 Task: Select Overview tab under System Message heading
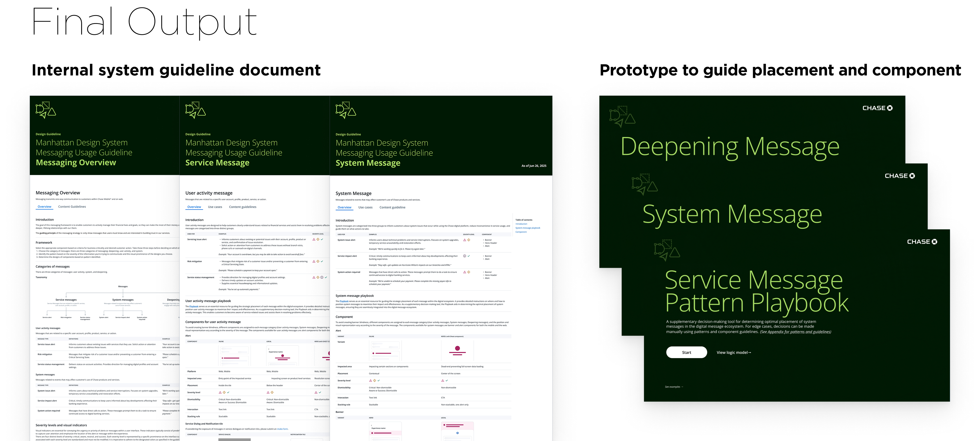coord(344,207)
